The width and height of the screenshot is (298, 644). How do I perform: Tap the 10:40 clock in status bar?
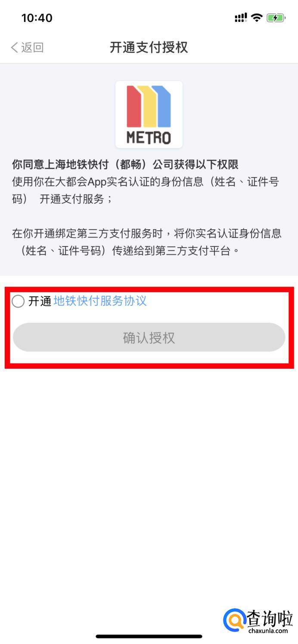tap(37, 18)
